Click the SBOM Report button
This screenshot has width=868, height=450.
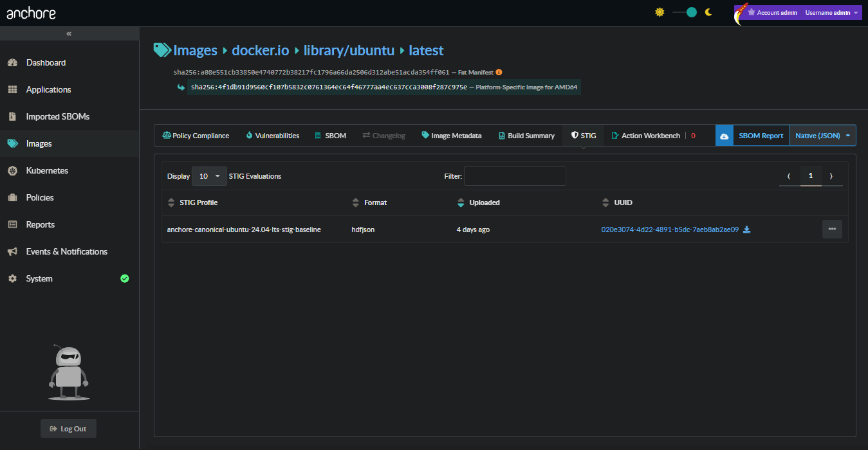point(761,136)
